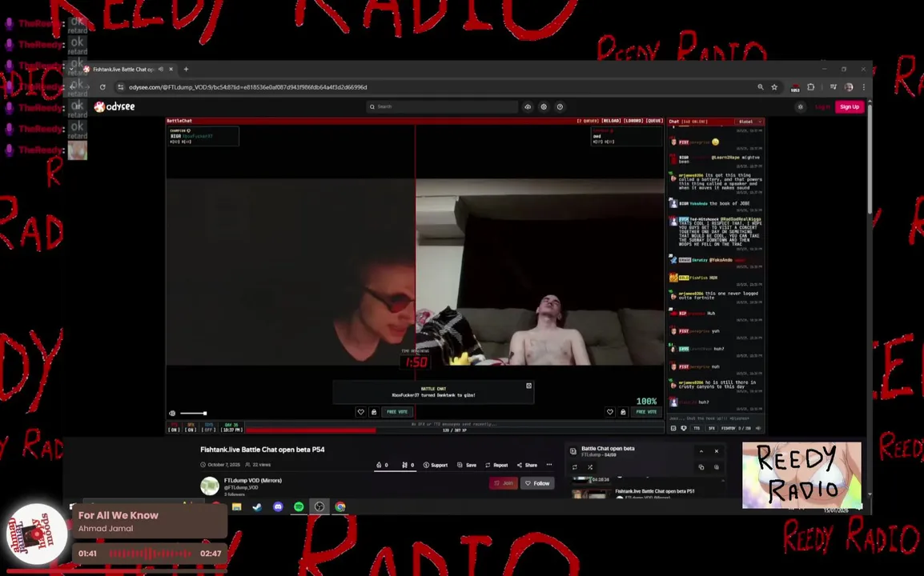
Task: Click the Join membership button
Action: [504, 483]
